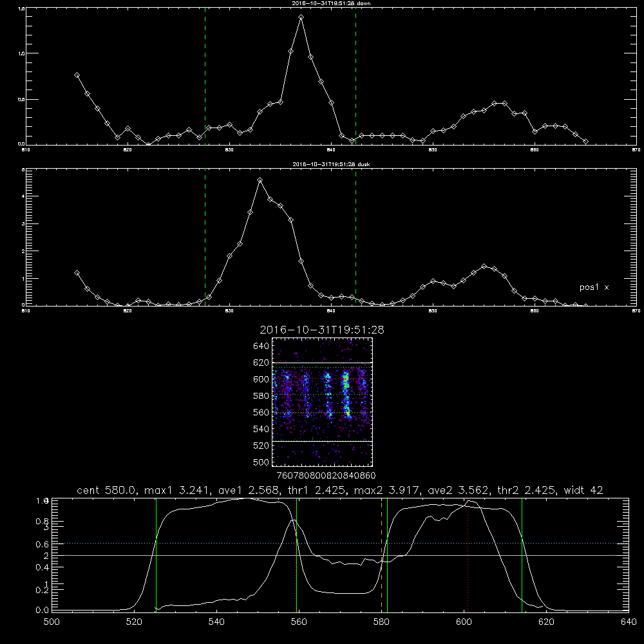Screen dimensions: 644x644
Task: Click heatmap y-axis label '620'
Action: click(261, 363)
